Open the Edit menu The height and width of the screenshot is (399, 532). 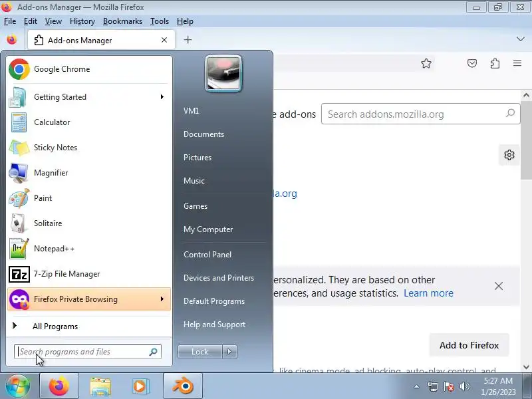pos(30,21)
